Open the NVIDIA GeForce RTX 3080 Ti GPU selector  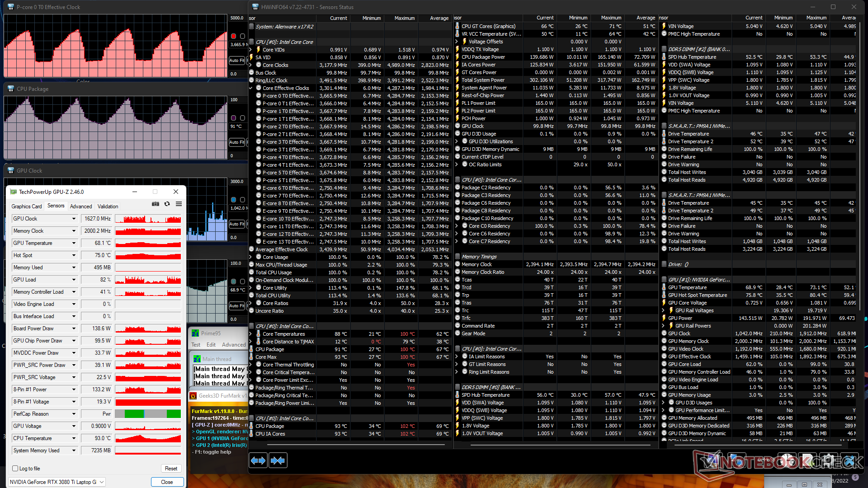pos(57,482)
